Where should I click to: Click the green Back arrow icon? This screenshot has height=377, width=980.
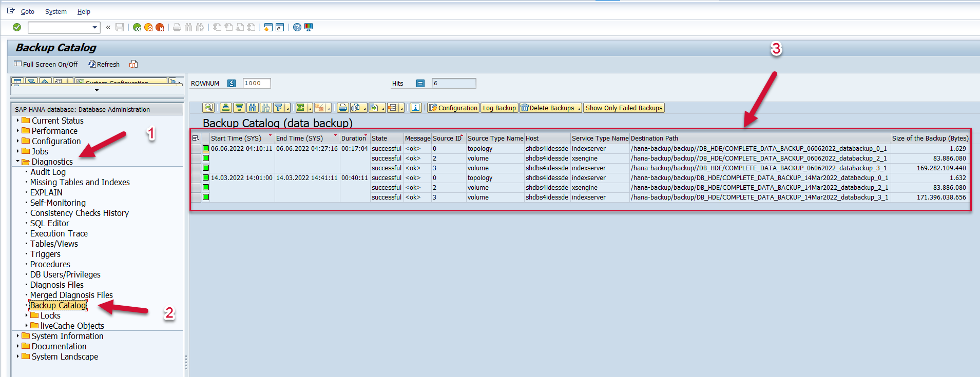[137, 27]
